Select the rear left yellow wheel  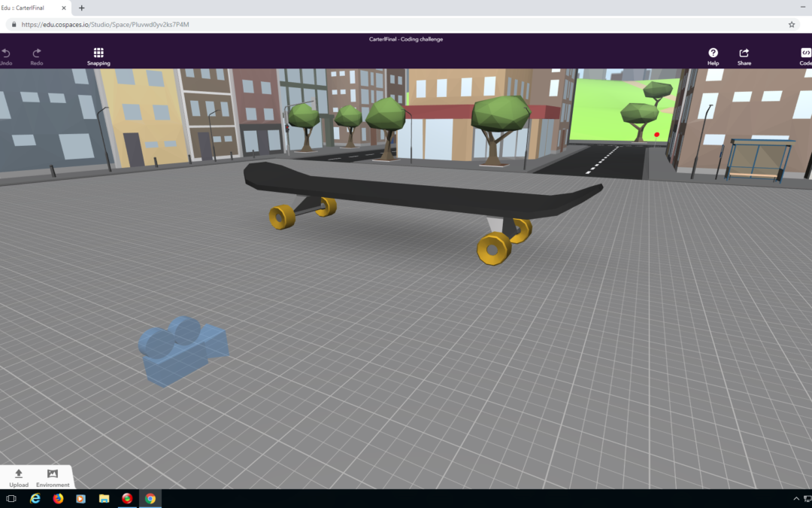click(282, 217)
